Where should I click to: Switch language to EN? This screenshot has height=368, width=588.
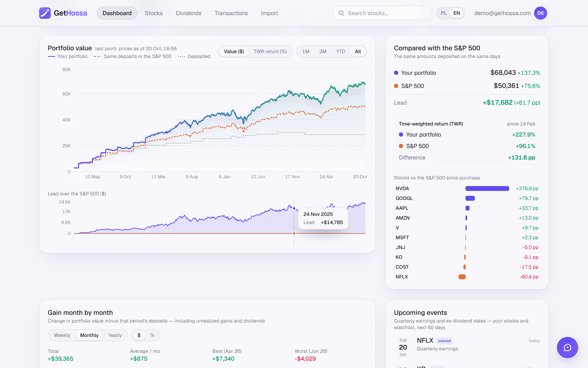click(x=457, y=13)
